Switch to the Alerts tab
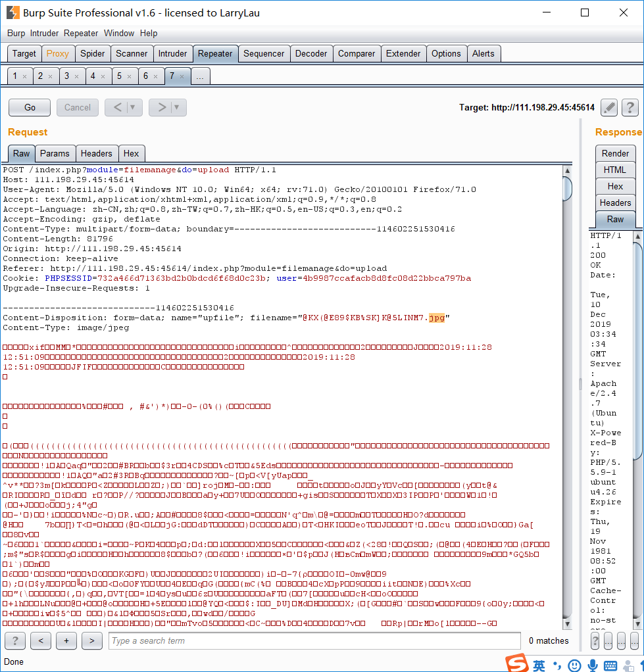The image size is (644, 672). [483, 54]
